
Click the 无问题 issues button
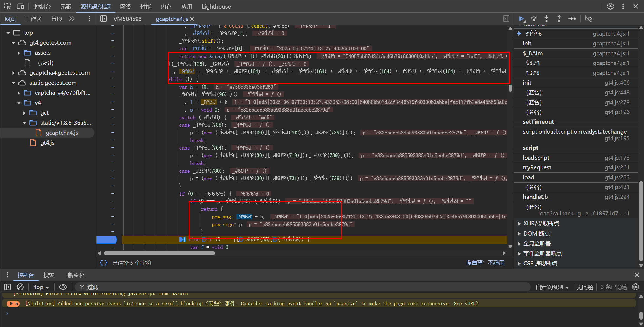tap(585, 287)
